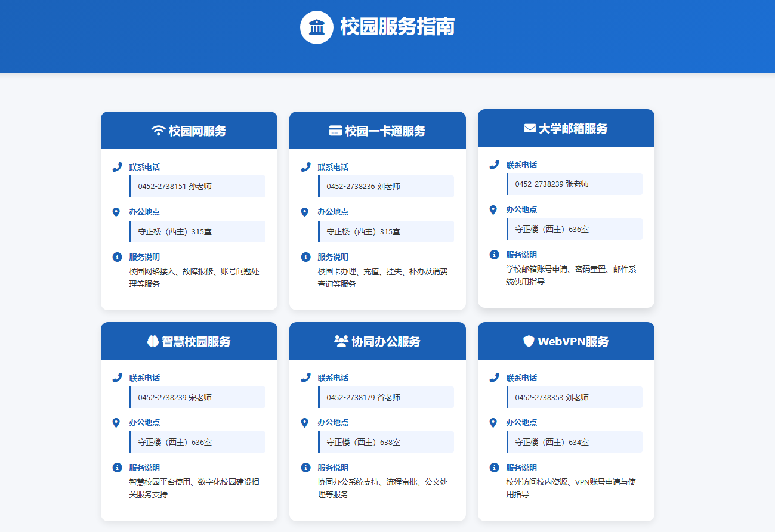Click the 0452-2738236 刘老师 contact box
Image resolution: width=775 pixels, height=532 pixels.
tap(386, 186)
